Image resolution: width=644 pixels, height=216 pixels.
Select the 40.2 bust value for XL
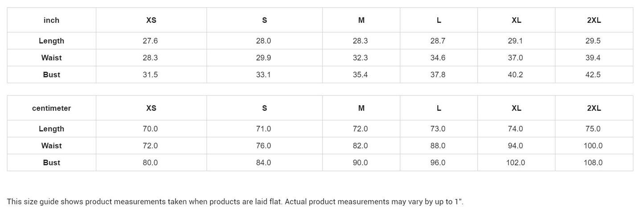[x=515, y=75]
